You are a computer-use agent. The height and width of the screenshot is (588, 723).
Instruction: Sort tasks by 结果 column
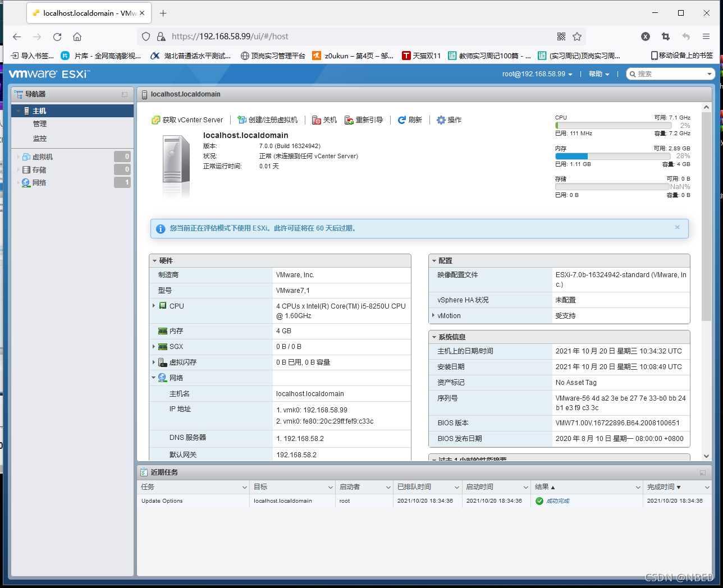coord(587,487)
